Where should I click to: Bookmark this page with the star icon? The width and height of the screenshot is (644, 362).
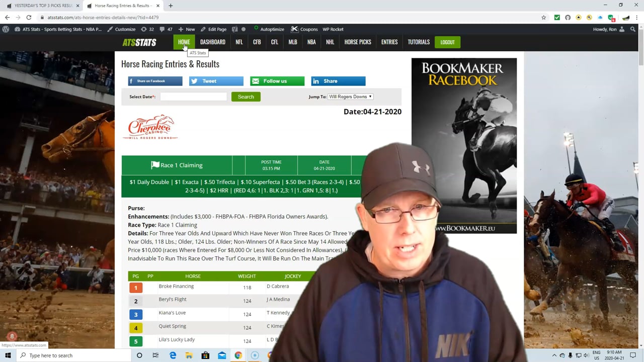point(543,17)
